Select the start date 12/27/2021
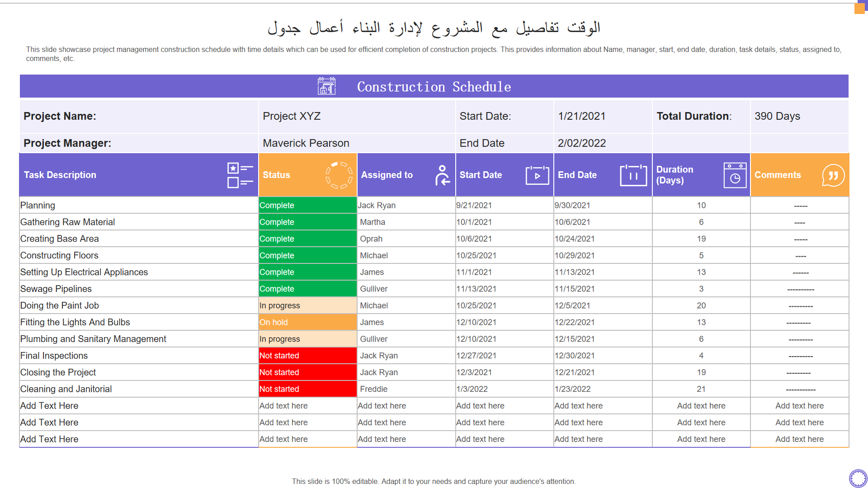 (x=476, y=356)
